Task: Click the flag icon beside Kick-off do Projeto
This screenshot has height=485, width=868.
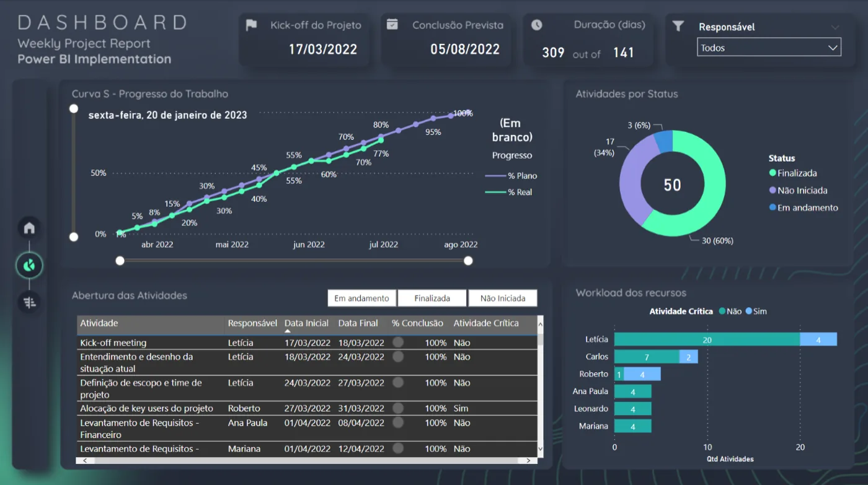Action: point(251,25)
